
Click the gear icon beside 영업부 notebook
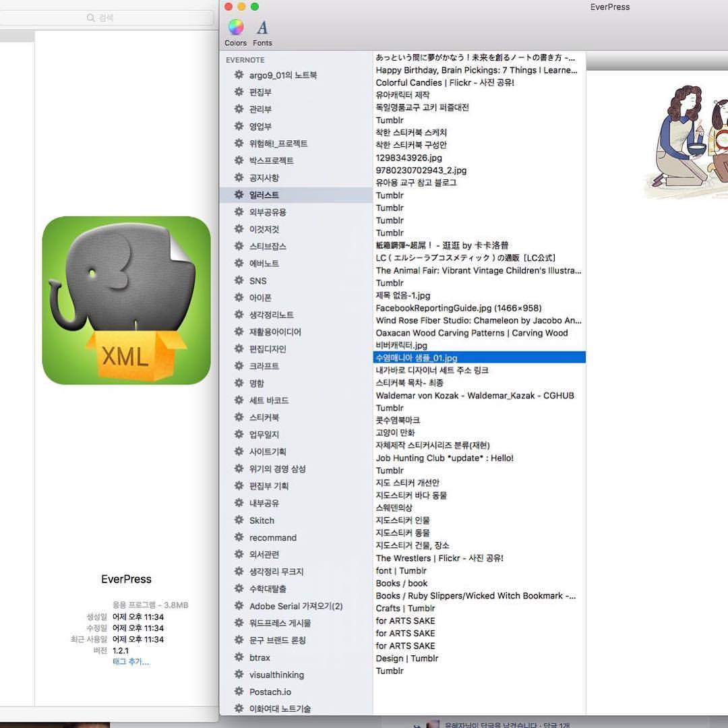coord(239,126)
